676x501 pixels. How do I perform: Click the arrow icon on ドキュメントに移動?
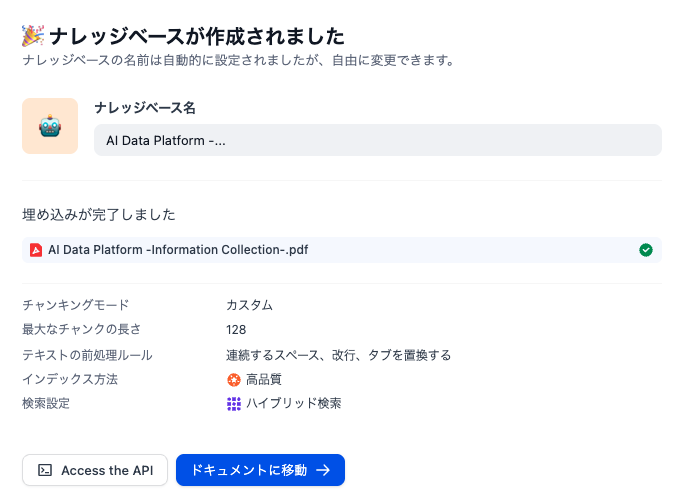tap(323, 470)
